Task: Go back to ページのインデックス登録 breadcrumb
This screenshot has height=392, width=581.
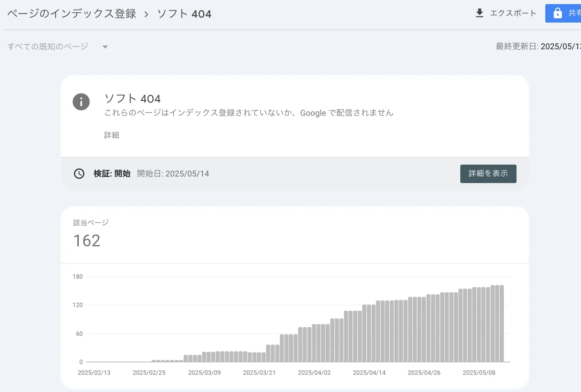Action: (x=72, y=14)
